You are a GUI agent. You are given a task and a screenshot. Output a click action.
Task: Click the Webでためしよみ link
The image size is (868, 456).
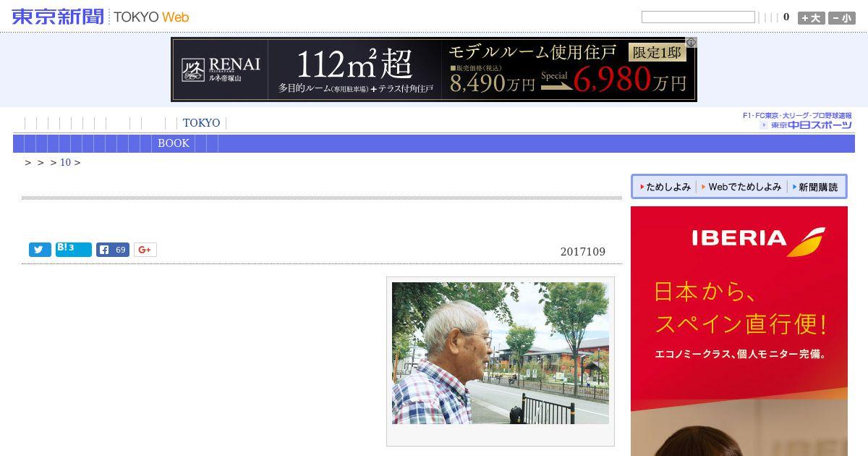[741, 187]
